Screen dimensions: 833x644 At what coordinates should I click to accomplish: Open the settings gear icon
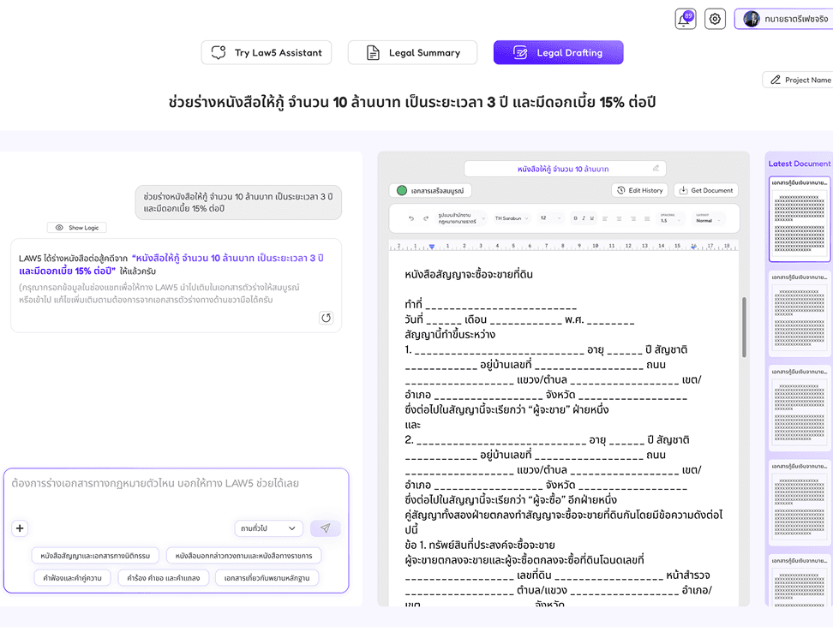[x=715, y=19]
